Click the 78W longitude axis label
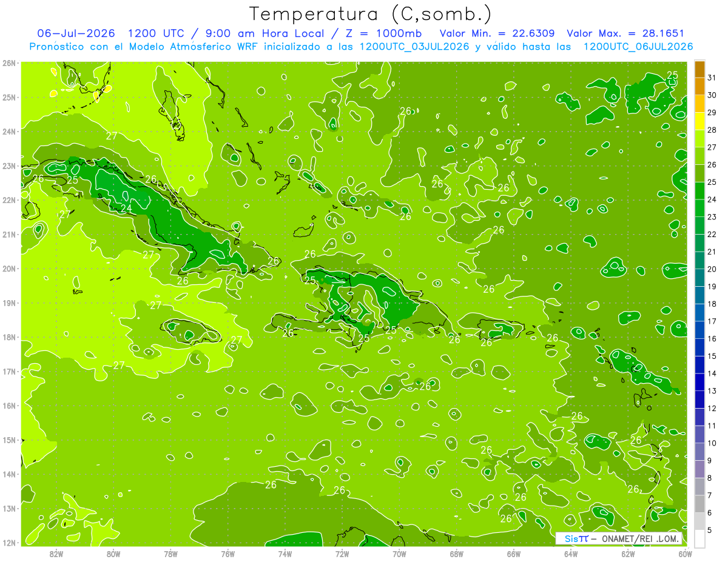Image resolution: width=728 pixels, height=562 pixels. tap(170, 554)
